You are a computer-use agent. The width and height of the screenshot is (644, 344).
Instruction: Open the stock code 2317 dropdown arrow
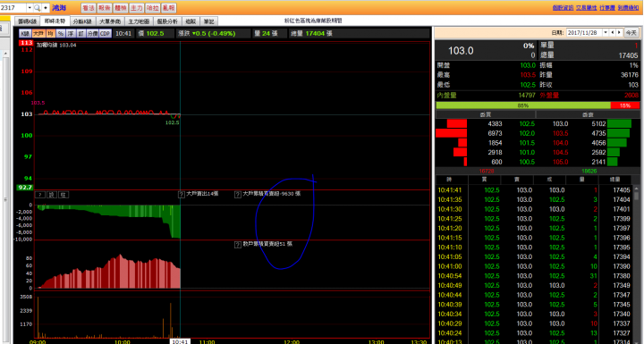[30, 8]
